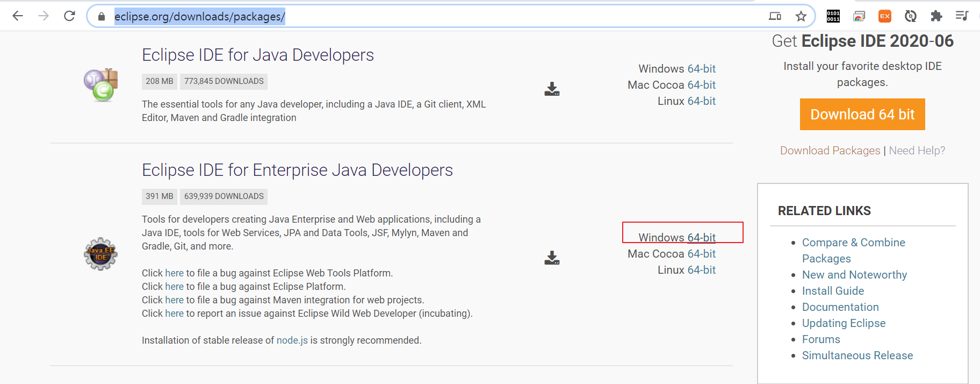Click the 639,939 DOWNLOADS badge

[x=224, y=196]
